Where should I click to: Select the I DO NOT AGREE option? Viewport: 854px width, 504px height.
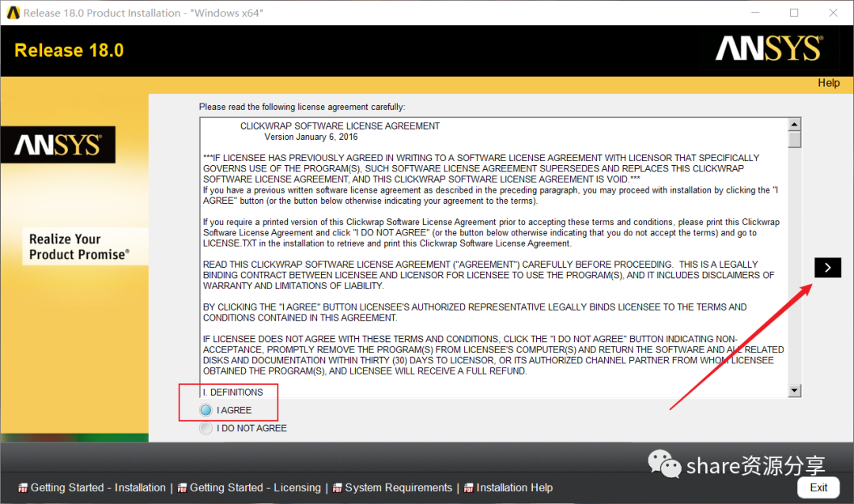click(x=206, y=428)
